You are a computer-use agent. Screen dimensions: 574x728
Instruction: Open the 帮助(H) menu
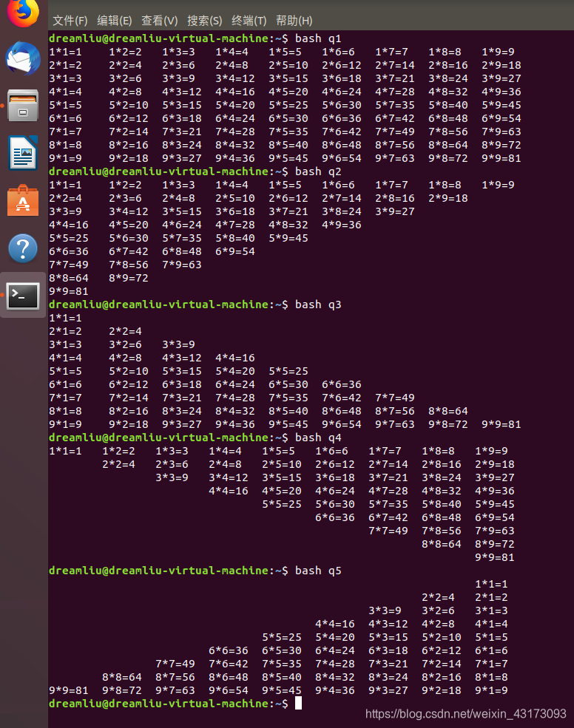pos(294,21)
